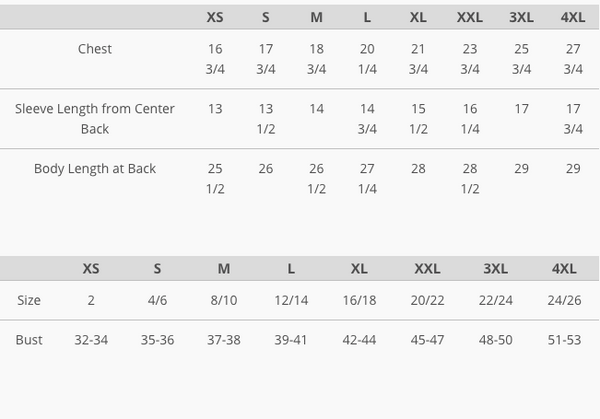Select size value 8/10
The width and height of the screenshot is (600, 419).
pos(224,300)
